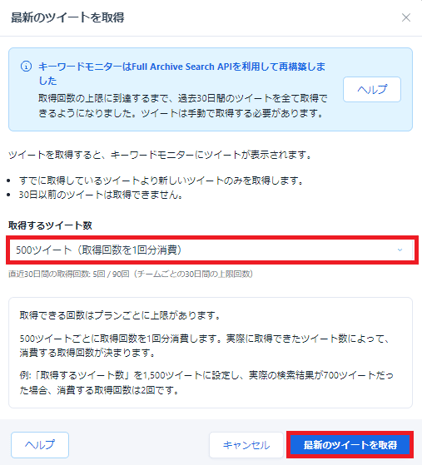Open the 500ツイート count dropdown
422x465 pixels.
click(212, 250)
